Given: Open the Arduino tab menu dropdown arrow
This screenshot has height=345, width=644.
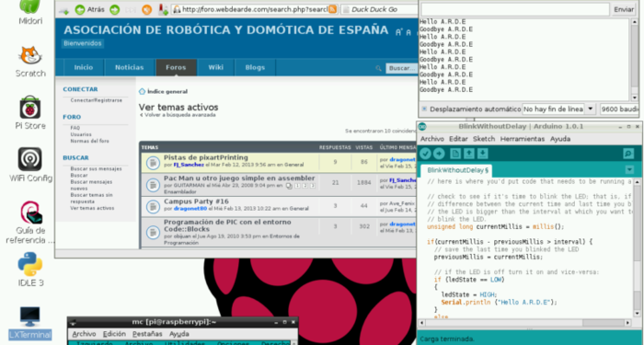Looking at the screenshot, I should (629, 170).
